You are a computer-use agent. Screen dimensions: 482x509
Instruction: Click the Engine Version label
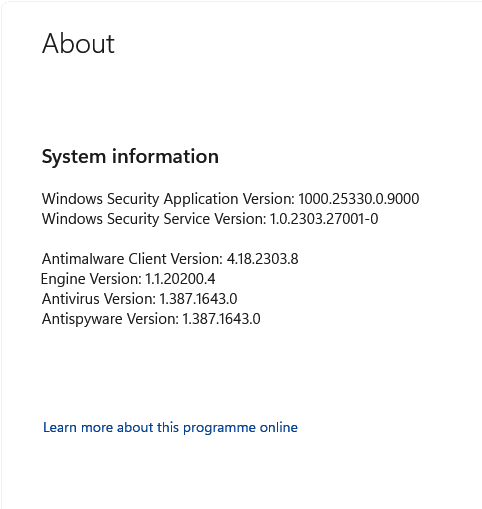click(x=92, y=279)
